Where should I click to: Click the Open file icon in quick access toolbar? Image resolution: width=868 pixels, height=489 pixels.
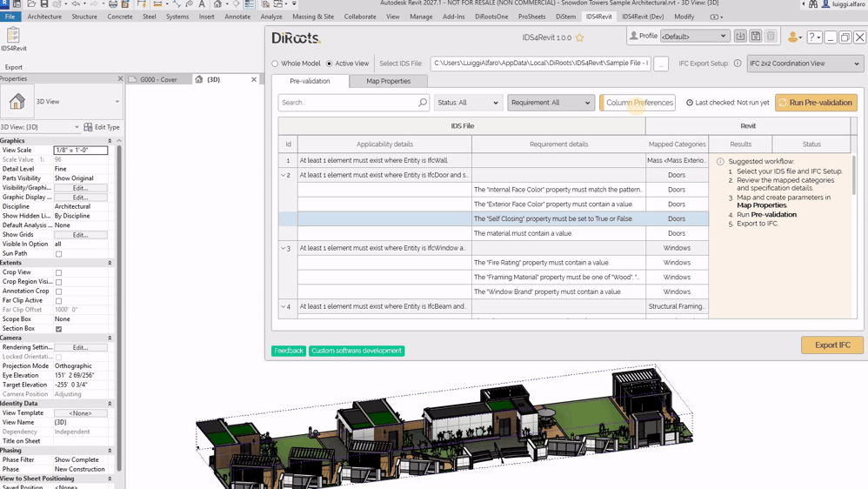point(31,3)
